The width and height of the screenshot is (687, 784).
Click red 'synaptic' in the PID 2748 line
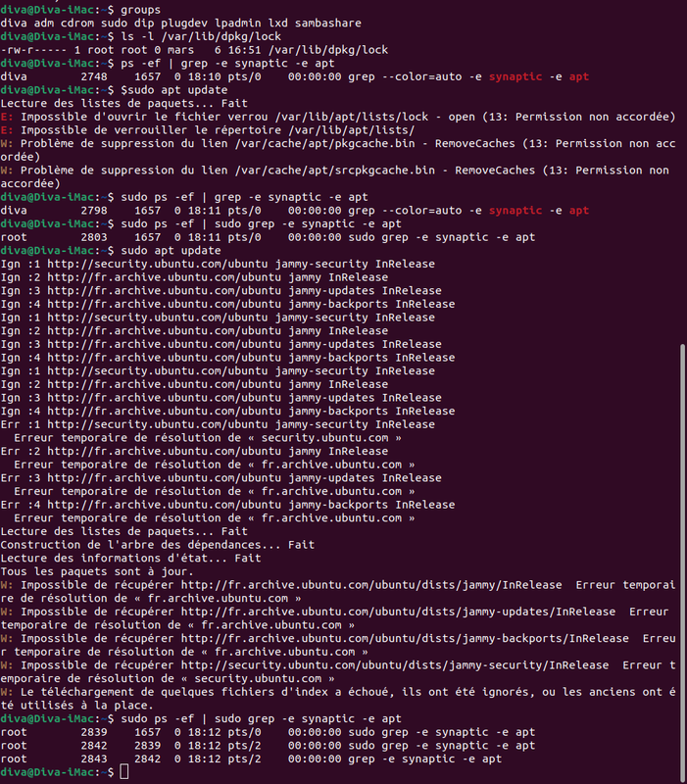tap(515, 76)
